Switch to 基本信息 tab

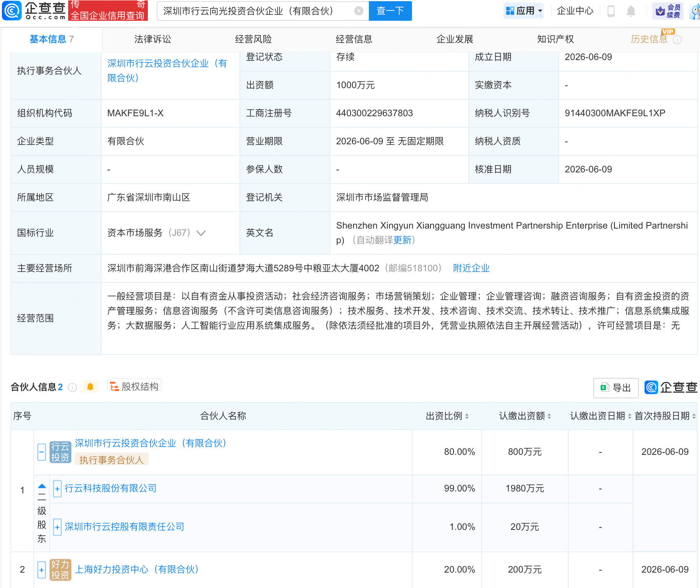[x=52, y=39]
